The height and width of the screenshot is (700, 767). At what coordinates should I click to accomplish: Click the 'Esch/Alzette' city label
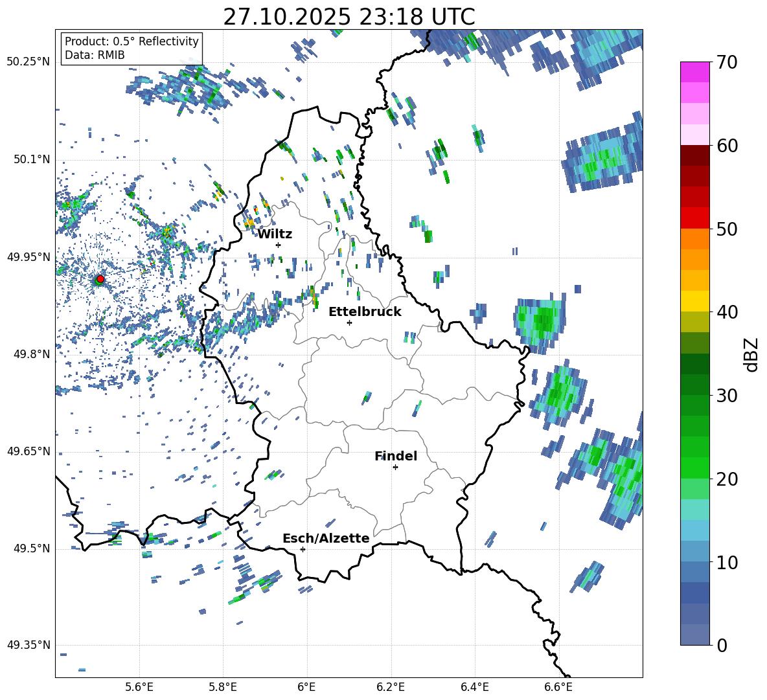point(326,538)
